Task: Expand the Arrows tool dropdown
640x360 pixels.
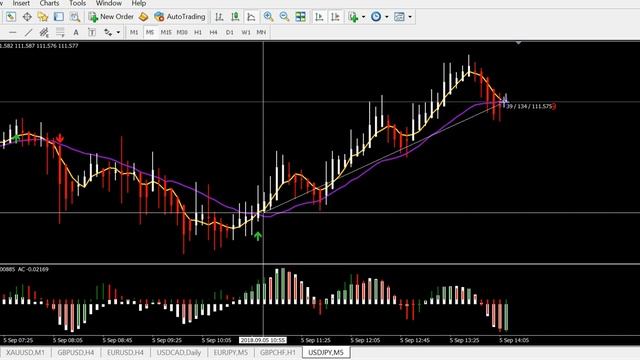Action: pos(118,32)
